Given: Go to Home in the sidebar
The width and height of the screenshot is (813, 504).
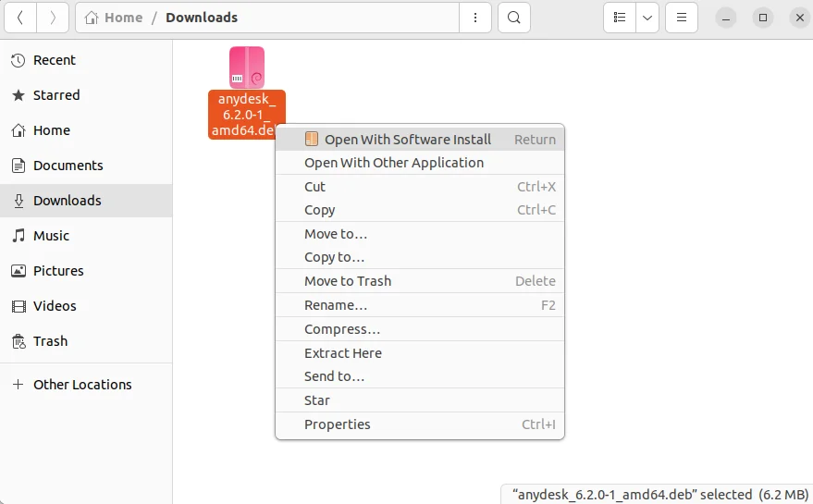Looking at the screenshot, I should (86, 130).
